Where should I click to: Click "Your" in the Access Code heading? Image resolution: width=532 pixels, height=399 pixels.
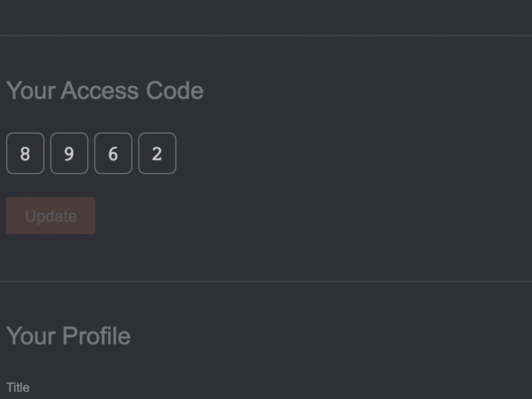pos(31,90)
